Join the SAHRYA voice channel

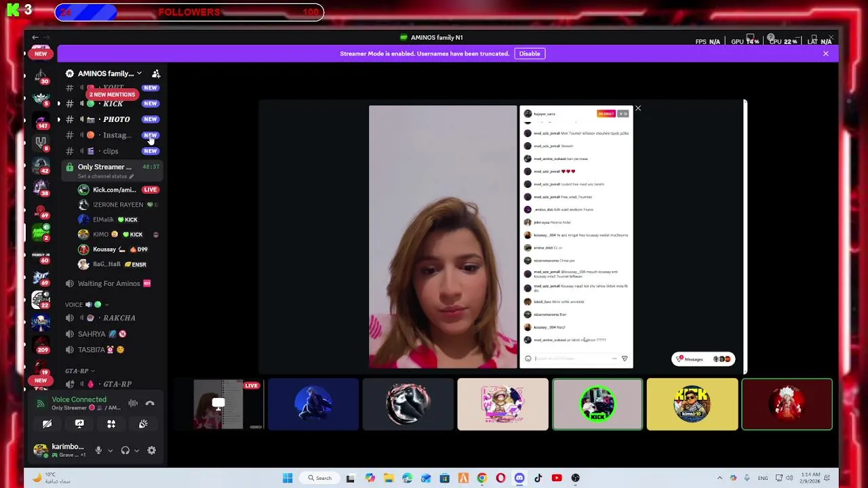pos(113,334)
